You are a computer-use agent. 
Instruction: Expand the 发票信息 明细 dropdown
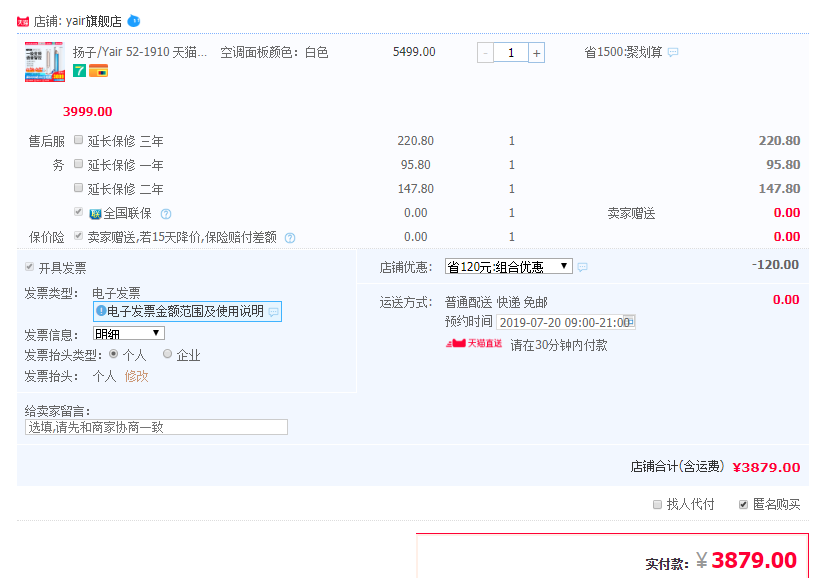129,334
